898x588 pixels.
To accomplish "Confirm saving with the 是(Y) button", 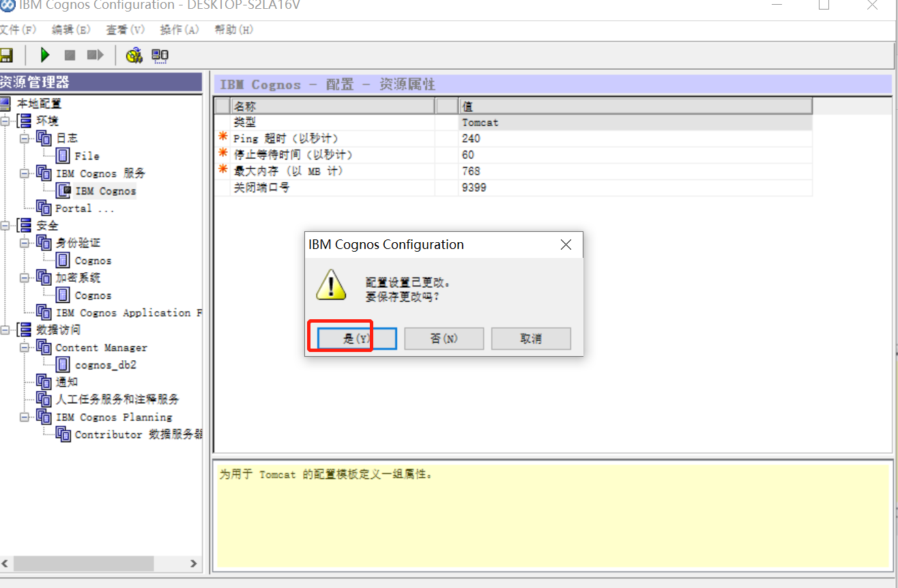I will tap(357, 338).
